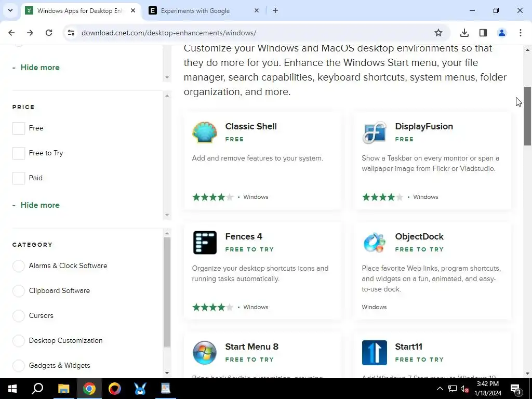This screenshot has width=532, height=399.
Task: Go forward in browser history
Action: (30, 33)
